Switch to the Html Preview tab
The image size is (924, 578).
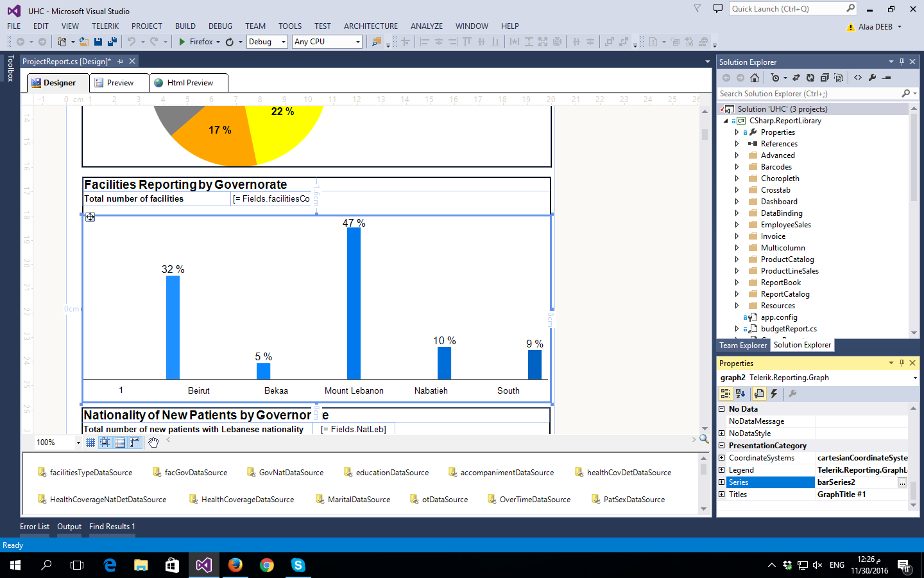pyautogui.click(x=189, y=83)
